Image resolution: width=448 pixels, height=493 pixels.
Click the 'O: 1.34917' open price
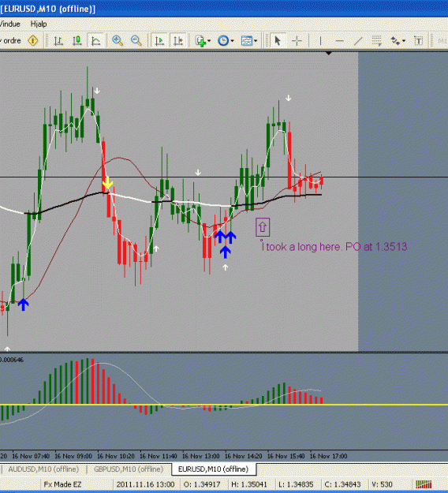point(202,484)
